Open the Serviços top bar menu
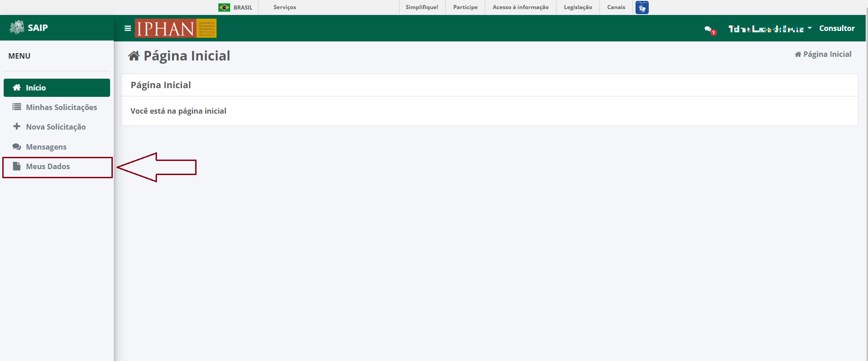 (285, 7)
